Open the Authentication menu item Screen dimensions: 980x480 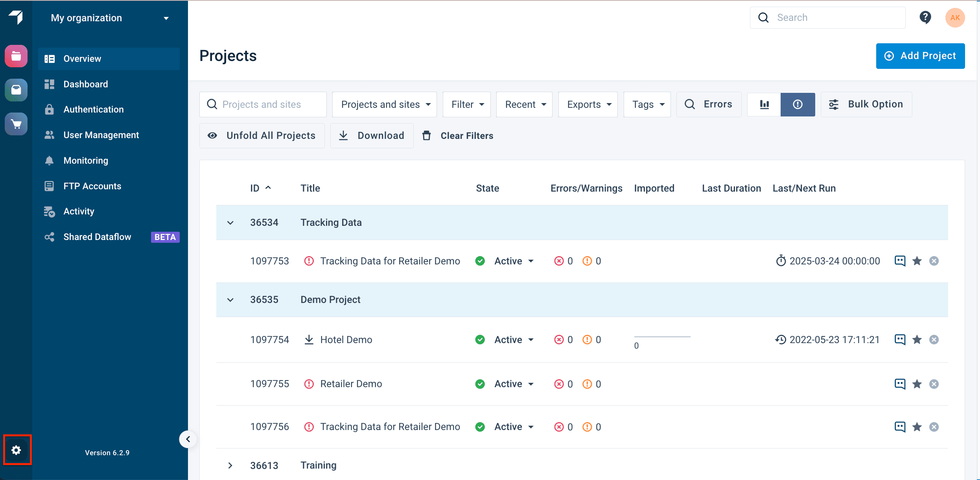(93, 109)
